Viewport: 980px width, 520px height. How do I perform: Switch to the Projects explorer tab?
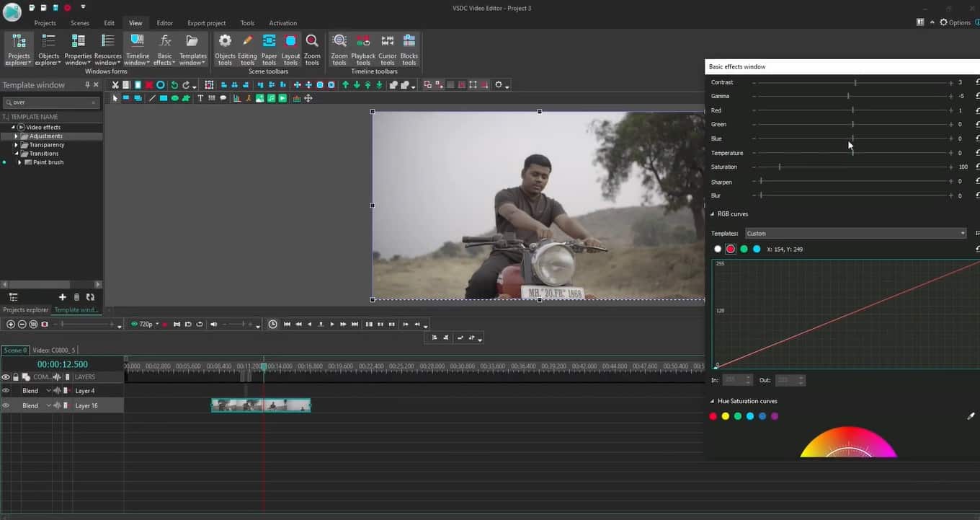click(26, 310)
